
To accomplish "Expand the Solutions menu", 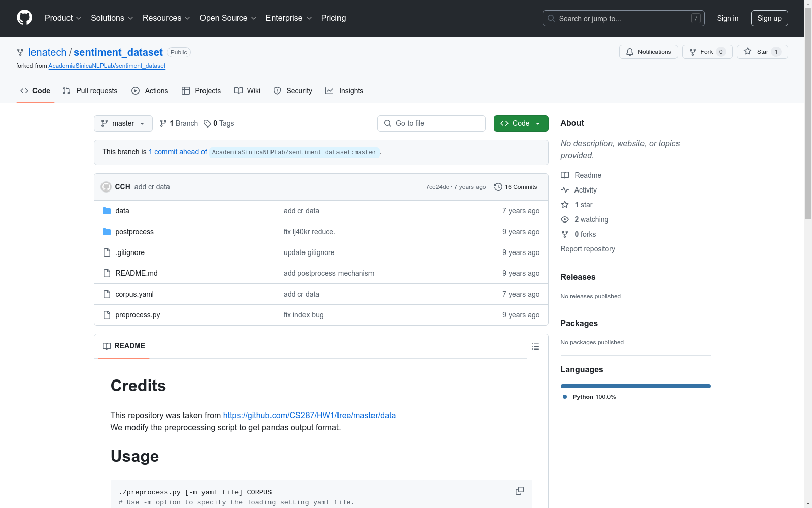I will point(112,18).
